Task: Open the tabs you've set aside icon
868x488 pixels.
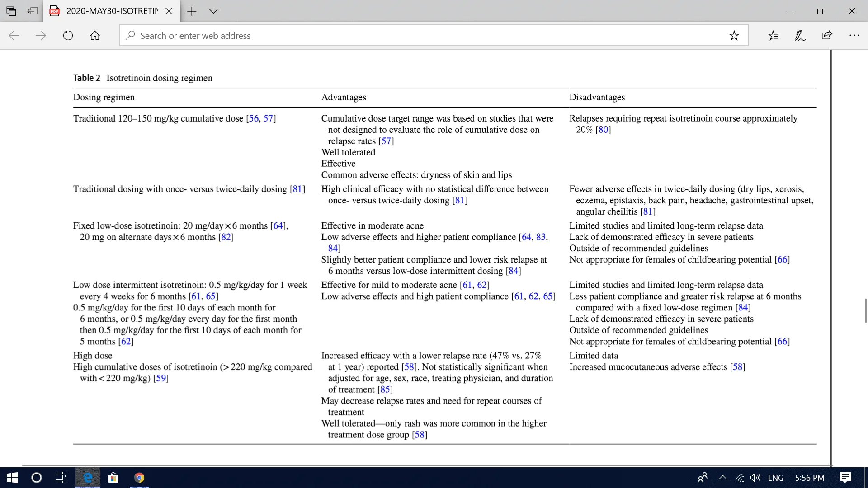Action: (x=11, y=11)
